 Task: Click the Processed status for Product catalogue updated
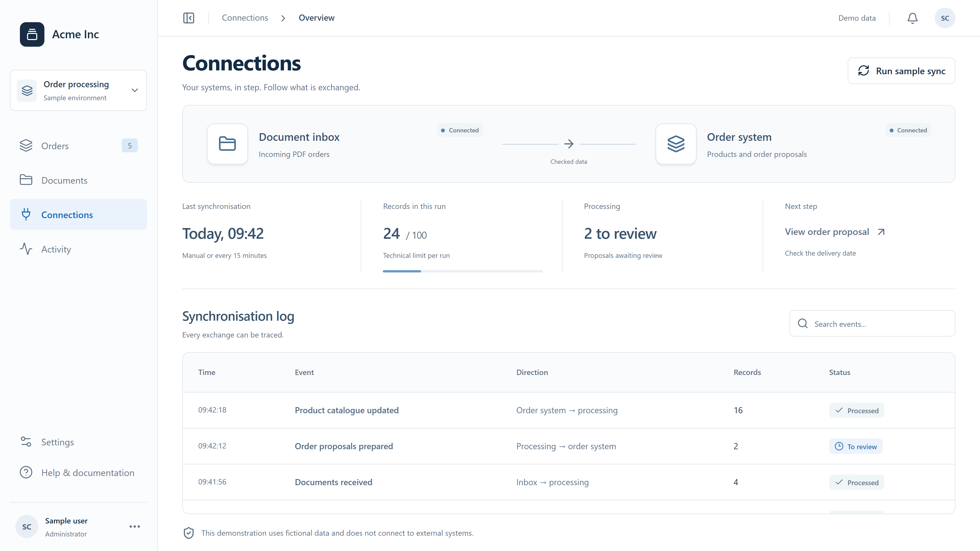[x=856, y=410]
